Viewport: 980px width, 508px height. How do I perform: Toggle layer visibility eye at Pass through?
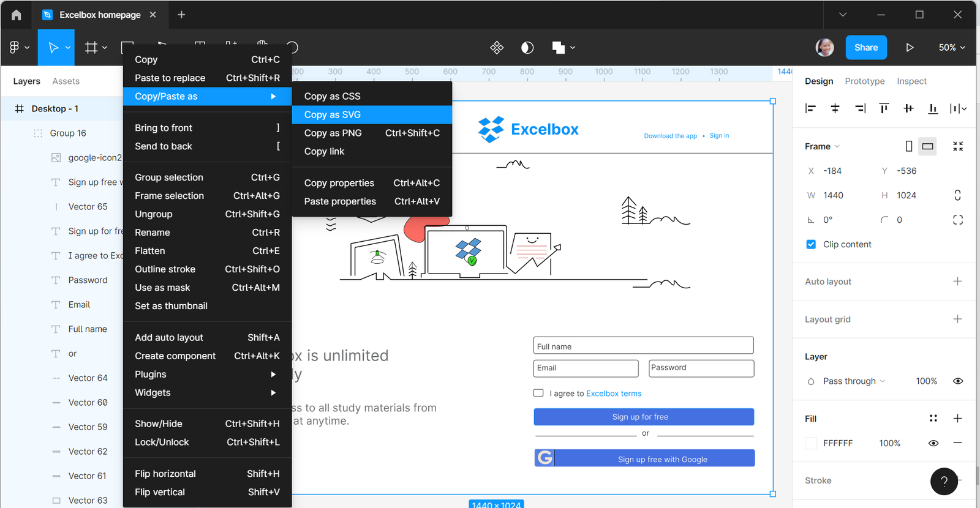(x=958, y=381)
